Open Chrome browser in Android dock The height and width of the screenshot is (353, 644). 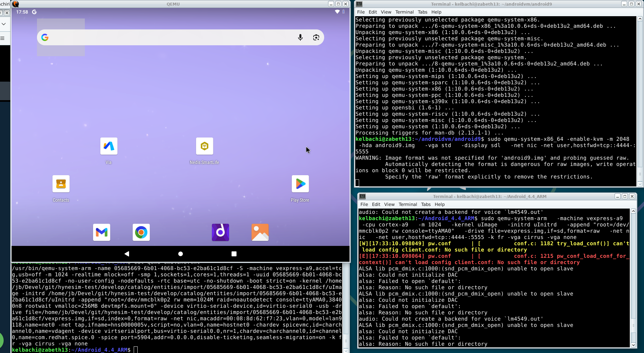tap(141, 232)
